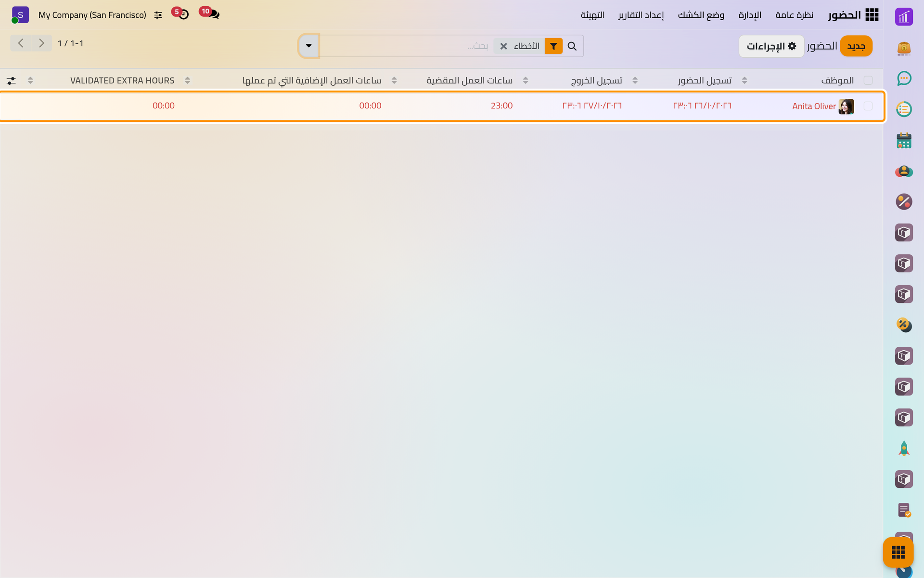Screen dimensions: 924x578
Task: Open the to-do list sidebar icon
Action: coord(904,109)
